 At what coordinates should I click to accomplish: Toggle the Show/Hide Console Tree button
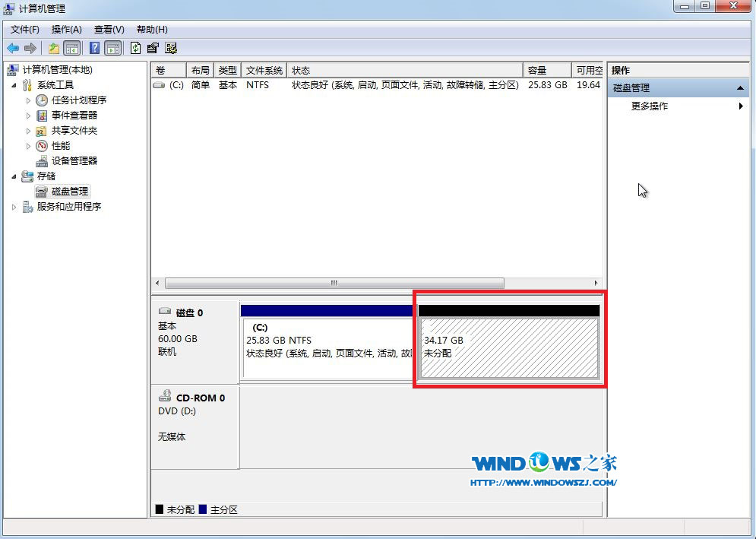pyautogui.click(x=72, y=48)
